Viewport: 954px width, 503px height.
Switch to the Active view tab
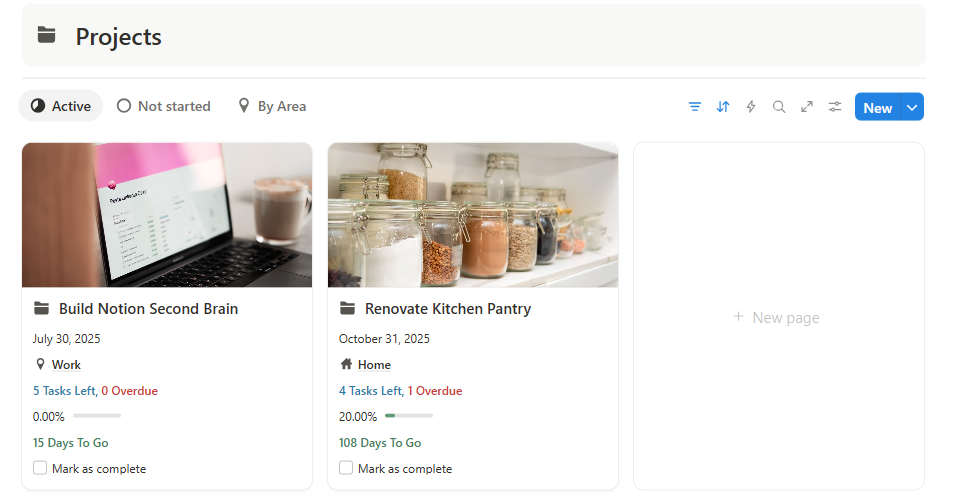pyautogui.click(x=61, y=106)
